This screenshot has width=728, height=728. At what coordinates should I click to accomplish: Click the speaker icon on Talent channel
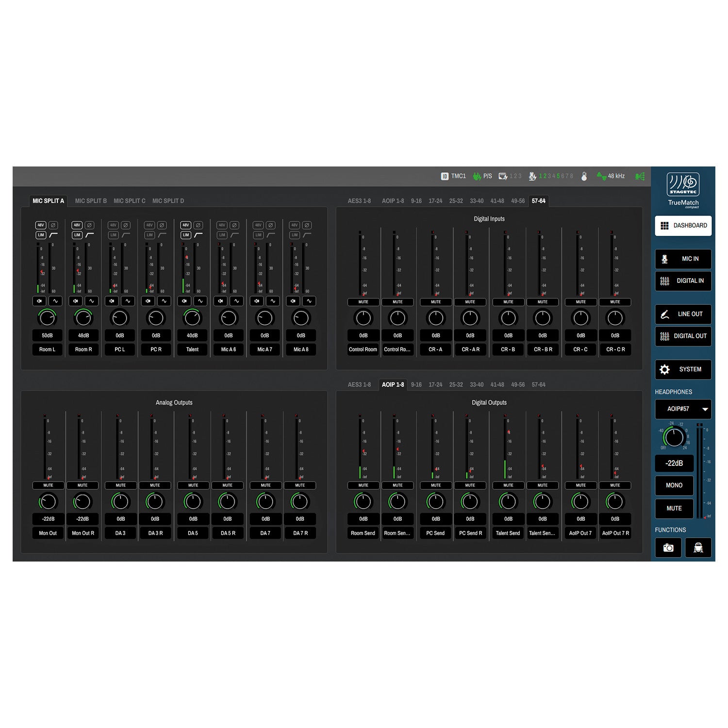pos(184,301)
